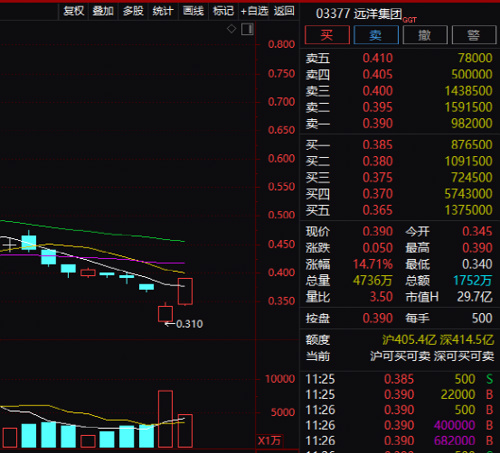This screenshot has width=500, height=453.
Task: Click the blue 卖 sell button
Action: 376,35
